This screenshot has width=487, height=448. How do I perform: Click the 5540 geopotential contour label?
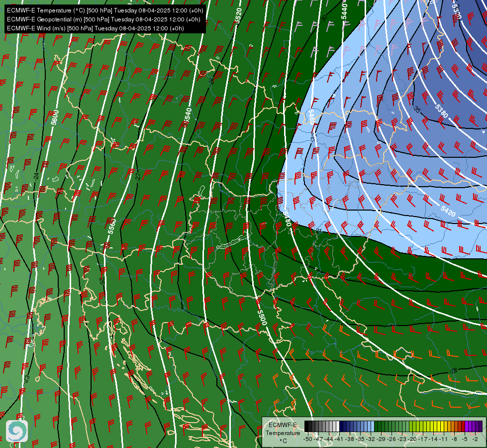pos(187,117)
